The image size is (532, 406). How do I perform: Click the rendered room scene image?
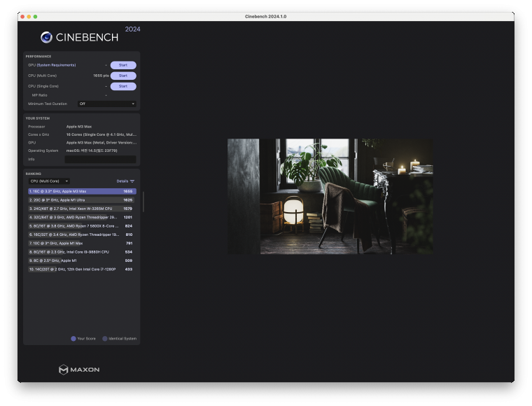click(x=330, y=197)
